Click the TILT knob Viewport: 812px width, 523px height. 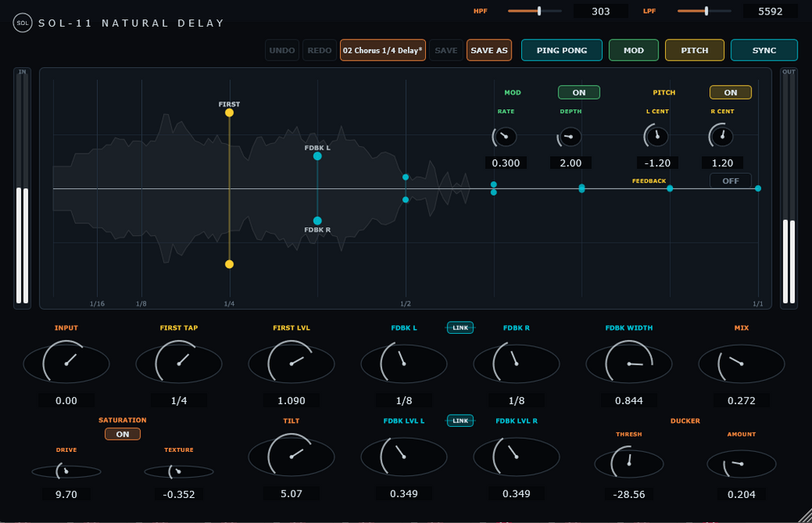point(291,456)
